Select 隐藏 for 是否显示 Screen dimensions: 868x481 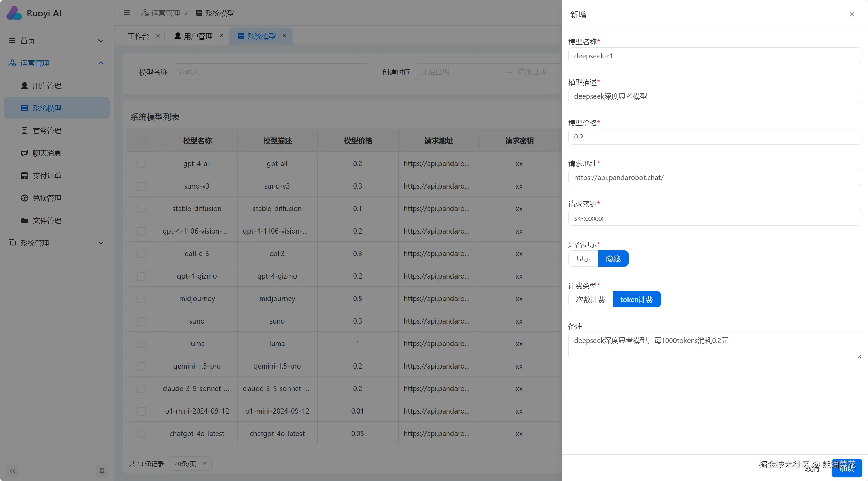coord(613,258)
